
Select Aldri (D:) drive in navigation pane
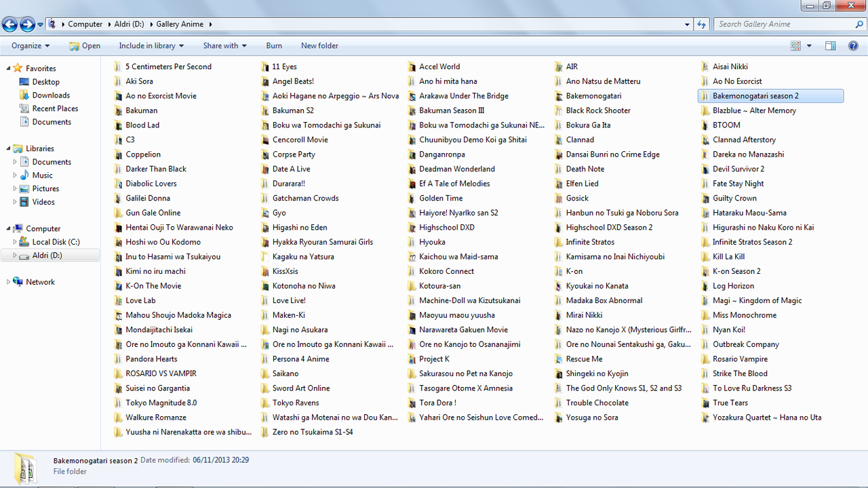[x=47, y=256]
